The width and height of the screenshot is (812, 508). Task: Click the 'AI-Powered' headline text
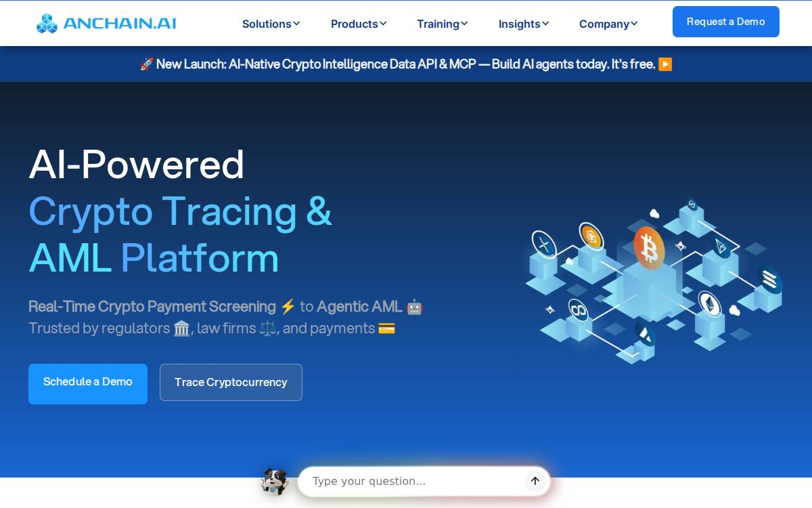point(137,164)
